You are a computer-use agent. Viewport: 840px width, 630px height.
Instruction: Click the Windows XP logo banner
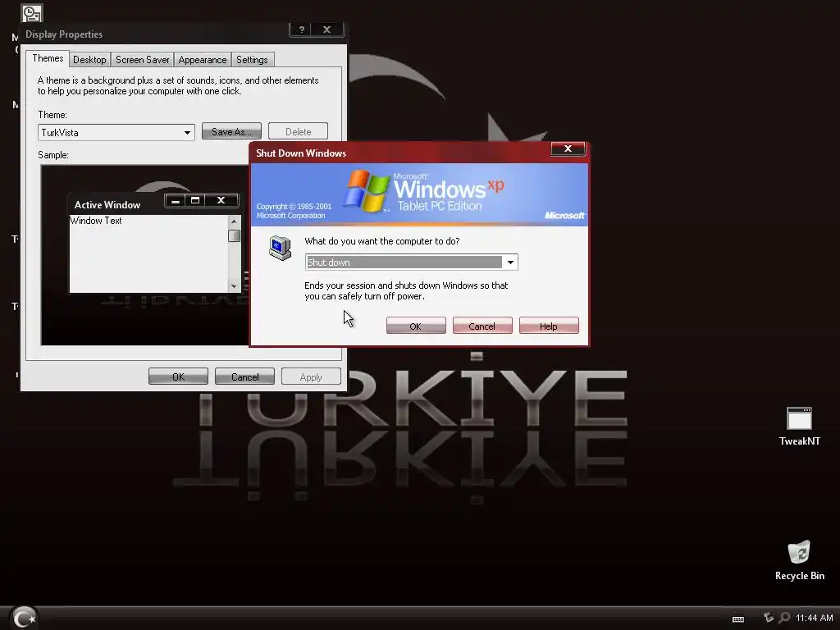click(x=419, y=194)
